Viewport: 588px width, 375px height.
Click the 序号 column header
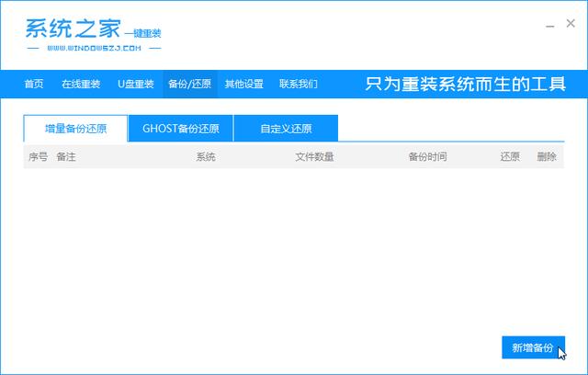click(x=38, y=157)
